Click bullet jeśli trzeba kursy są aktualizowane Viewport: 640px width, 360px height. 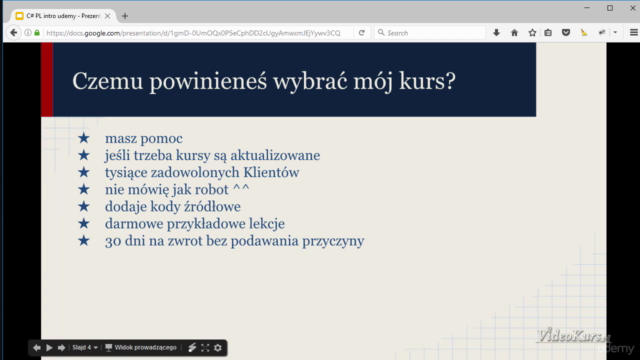coord(212,156)
